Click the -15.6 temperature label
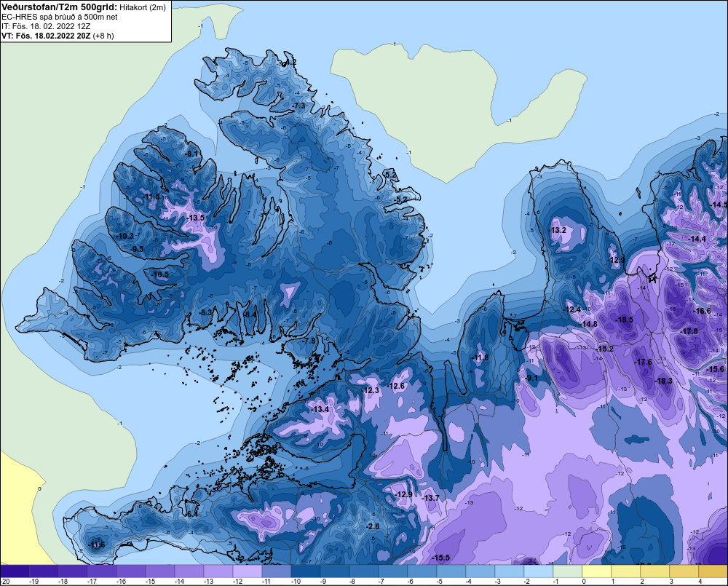728x586 pixels. pos(715,369)
